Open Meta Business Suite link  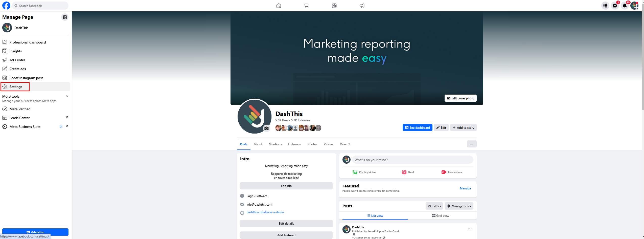[x=35, y=127]
